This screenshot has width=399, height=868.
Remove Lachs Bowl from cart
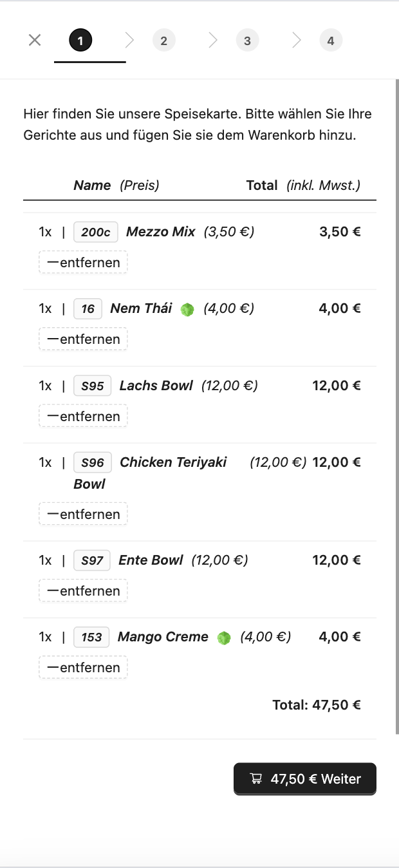(x=83, y=416)
